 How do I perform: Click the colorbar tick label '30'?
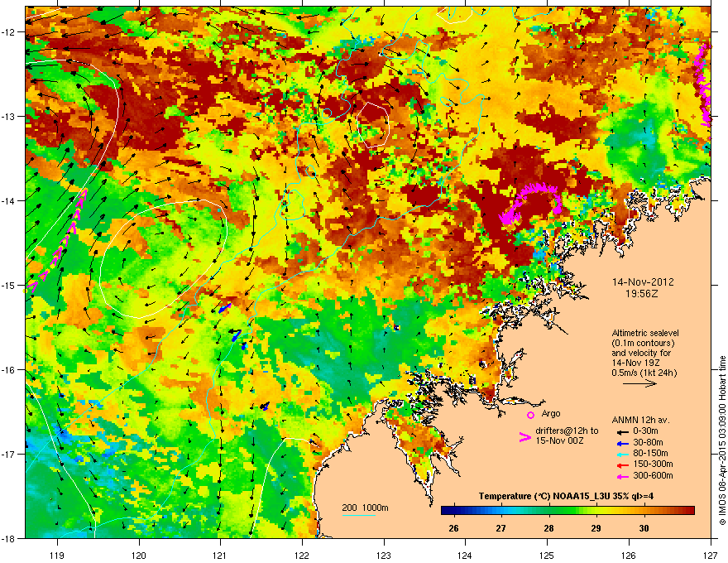(644, 528)
